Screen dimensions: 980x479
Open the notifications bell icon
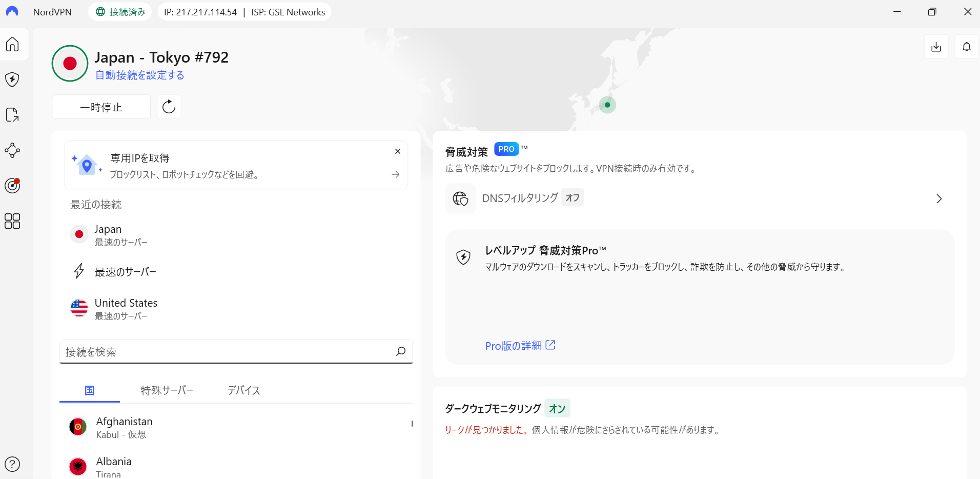coord(966,47)
